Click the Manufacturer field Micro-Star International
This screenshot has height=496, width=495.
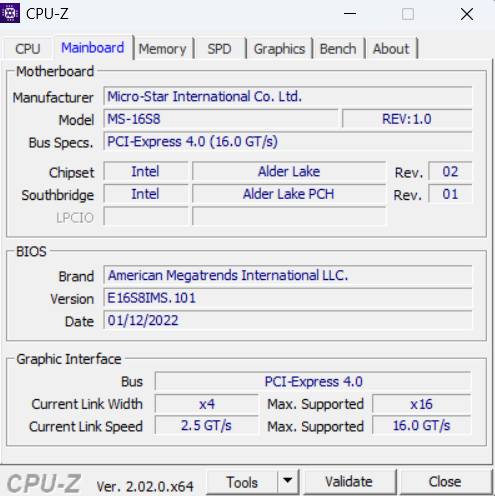tap(288, 97)
